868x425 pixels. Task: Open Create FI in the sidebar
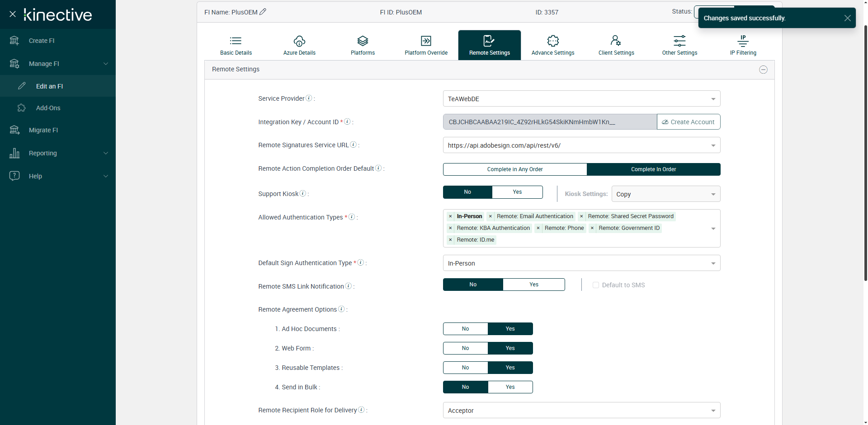click(42, 41)
